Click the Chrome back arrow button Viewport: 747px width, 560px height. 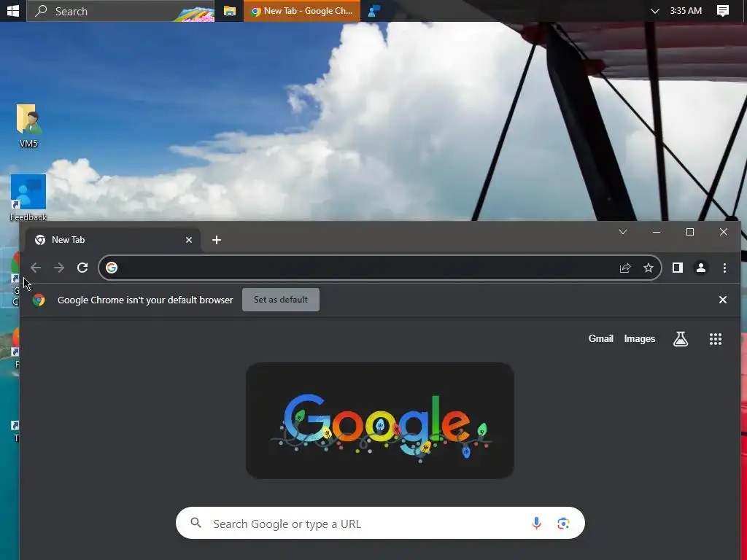tap(36, 268)
